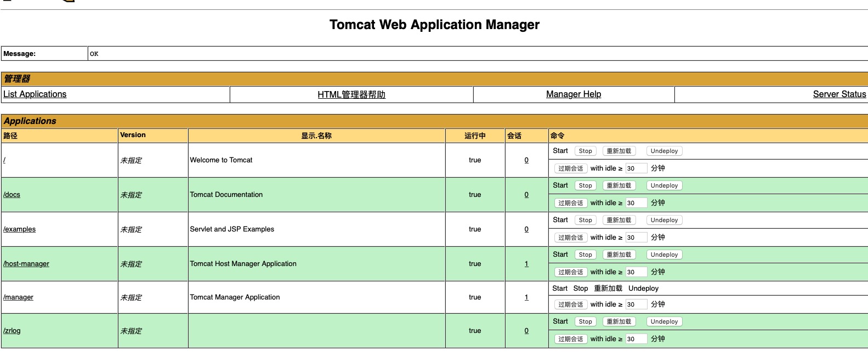The width and height of the screenshot is (868, 356).
Task: Stop the Tomcat Documentation application
Action: pyautogui.click(x=585, y=185)
